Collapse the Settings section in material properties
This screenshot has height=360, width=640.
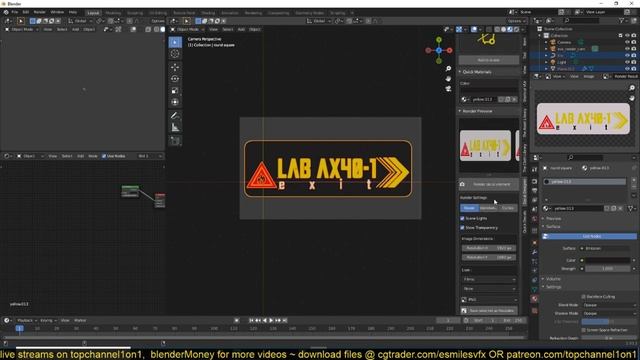553,287
